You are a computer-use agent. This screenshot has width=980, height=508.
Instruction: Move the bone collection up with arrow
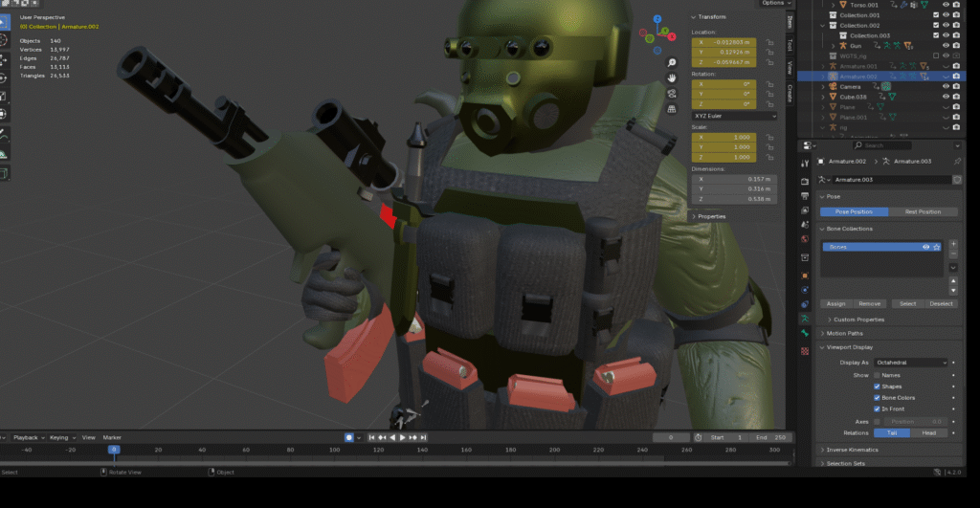point(953,281)
